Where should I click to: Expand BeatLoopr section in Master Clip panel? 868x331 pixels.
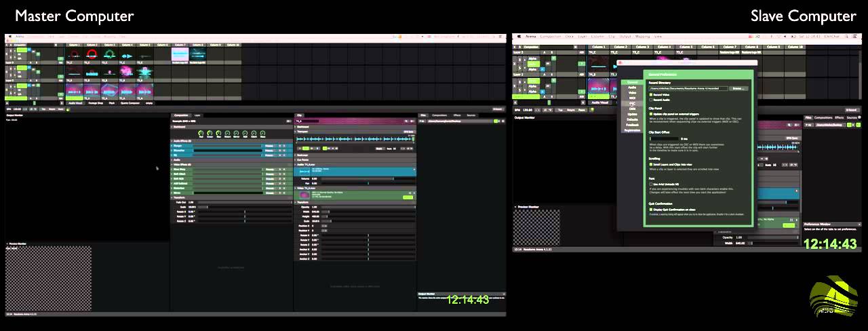coord(296,155)
